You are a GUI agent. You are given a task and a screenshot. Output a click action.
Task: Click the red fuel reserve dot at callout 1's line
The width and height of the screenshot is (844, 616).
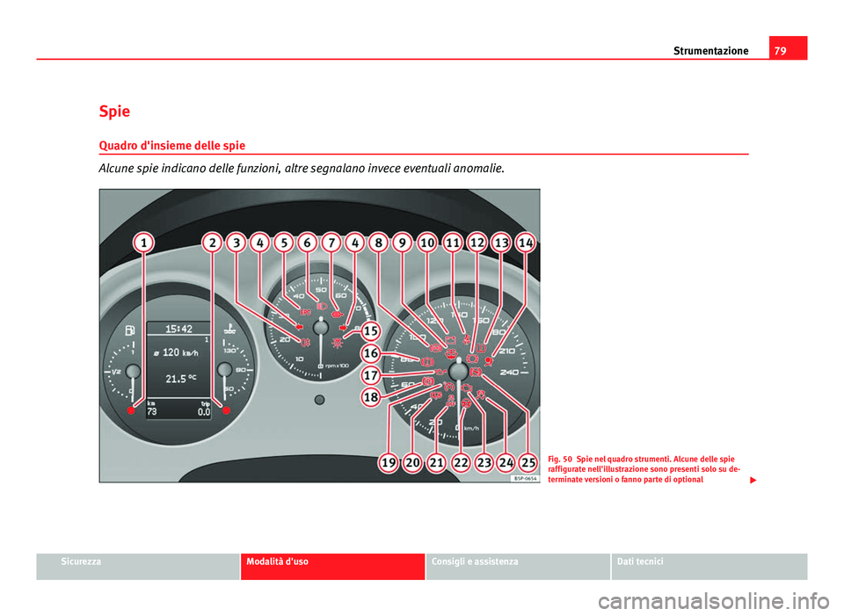click(x=131, y=410)
